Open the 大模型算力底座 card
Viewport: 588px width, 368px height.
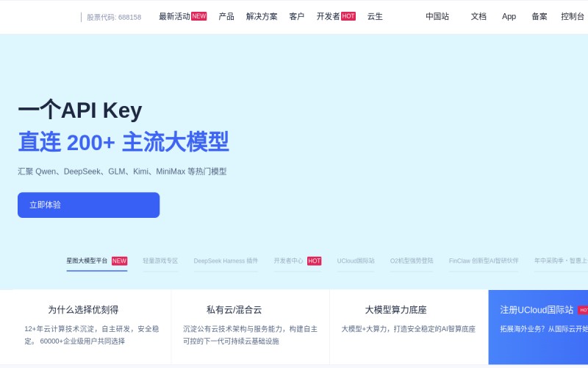(409, 327)
